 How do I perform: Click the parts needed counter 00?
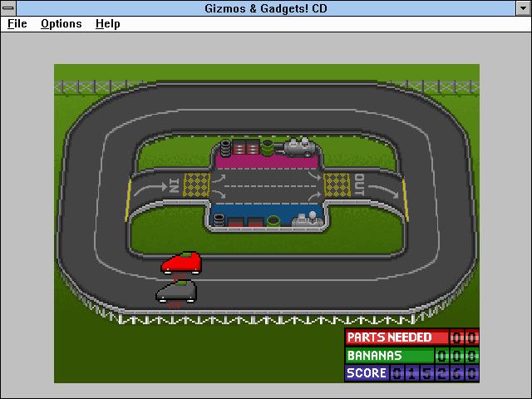click(465, 337)
